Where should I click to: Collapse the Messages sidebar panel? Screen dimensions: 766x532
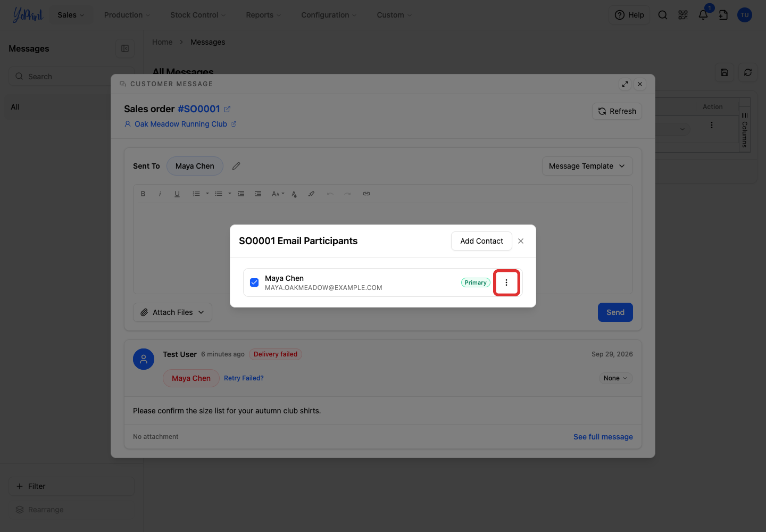pos(125,48)
